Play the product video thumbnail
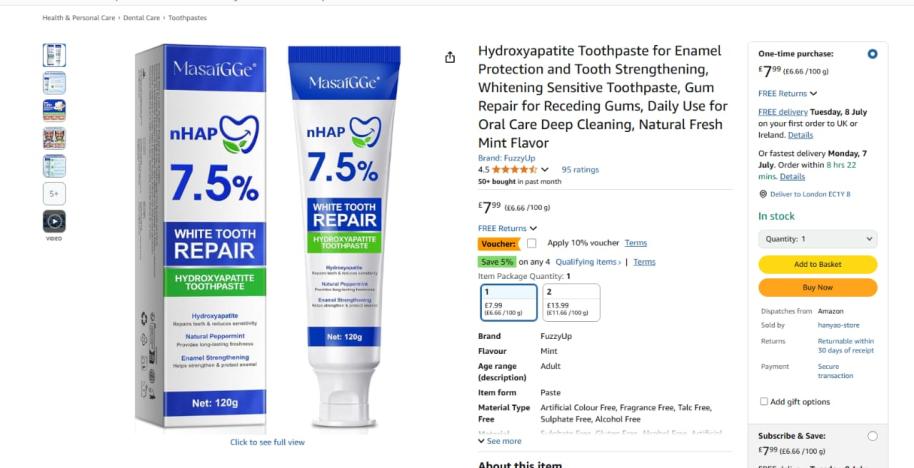Screen dimensions: 914x468 tap(54, 221)
